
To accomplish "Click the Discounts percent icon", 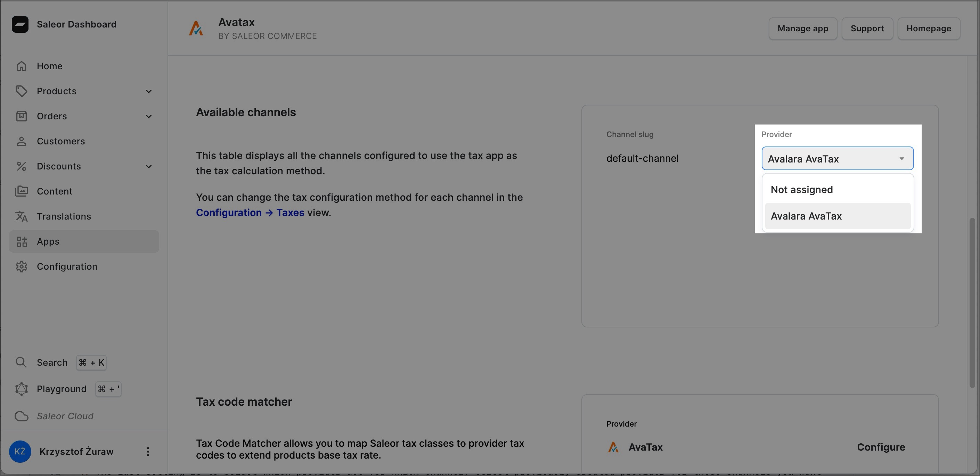I will (21, 166).
